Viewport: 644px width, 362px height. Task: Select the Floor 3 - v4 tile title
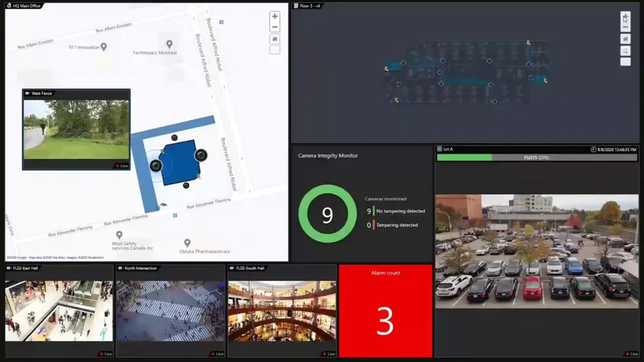(x=310, y=6)
